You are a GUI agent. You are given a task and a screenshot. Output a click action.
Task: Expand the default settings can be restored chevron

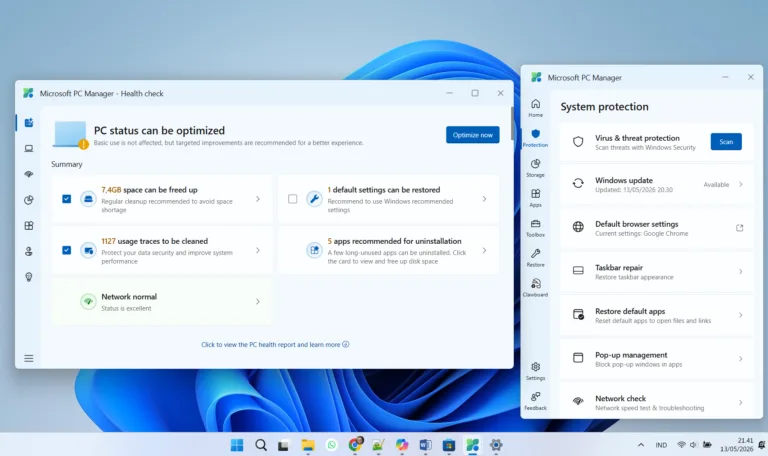click(x=484, y=199)
